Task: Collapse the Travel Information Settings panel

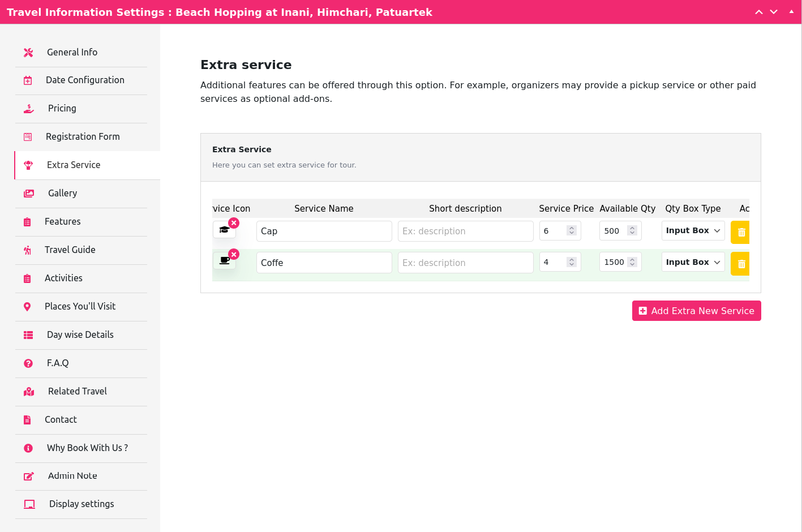Action: tap(791, 11)
